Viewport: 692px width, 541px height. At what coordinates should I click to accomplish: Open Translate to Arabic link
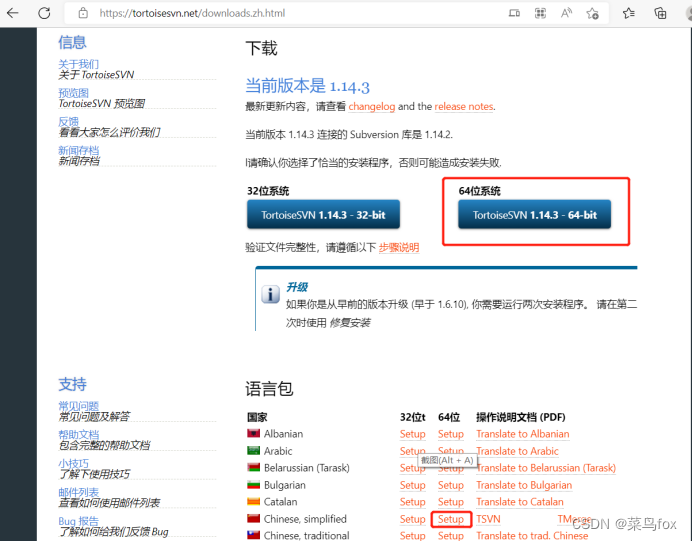(517, 451)
